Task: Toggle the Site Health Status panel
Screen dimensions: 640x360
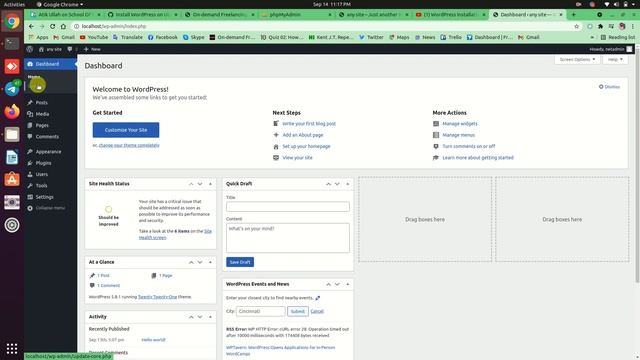Action: point(210,184)
